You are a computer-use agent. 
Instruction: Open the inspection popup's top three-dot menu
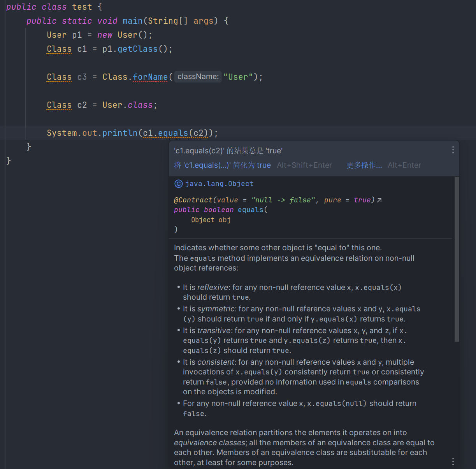pyautogui.click(x=453, y=150)
